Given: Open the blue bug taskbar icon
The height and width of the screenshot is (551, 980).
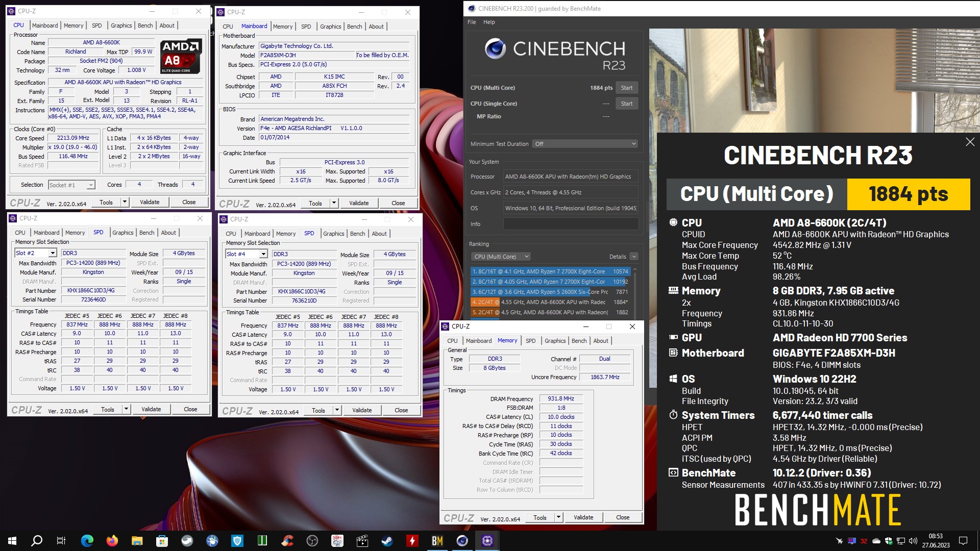Looking at the screenshot, I should pyautogui.click(x=212, y=541).
